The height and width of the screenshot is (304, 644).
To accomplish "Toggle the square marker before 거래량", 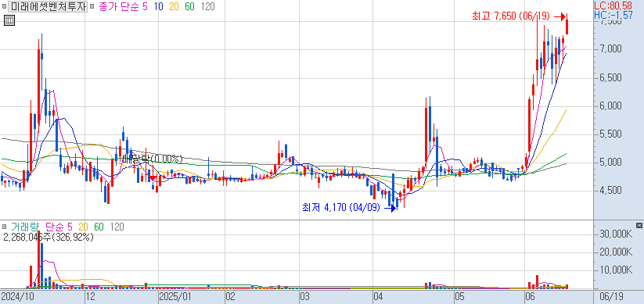I will tap(4, 227).
